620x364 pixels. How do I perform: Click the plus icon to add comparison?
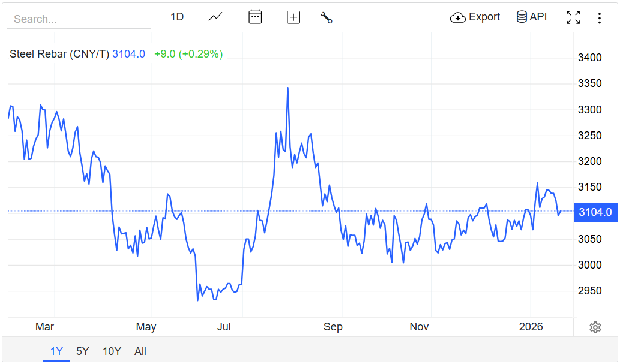pyautogui.click(x=293, y=17)
